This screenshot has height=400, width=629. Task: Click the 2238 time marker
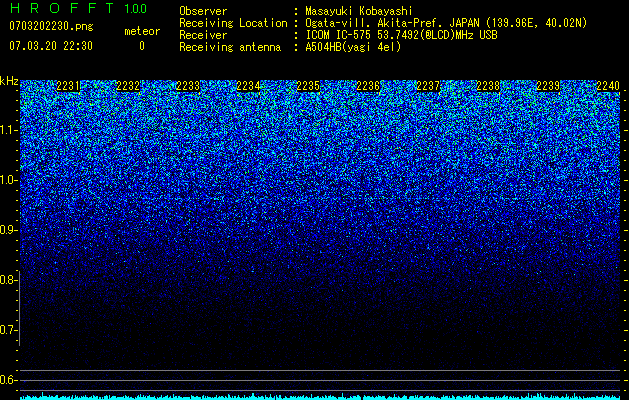click(489, 86)
